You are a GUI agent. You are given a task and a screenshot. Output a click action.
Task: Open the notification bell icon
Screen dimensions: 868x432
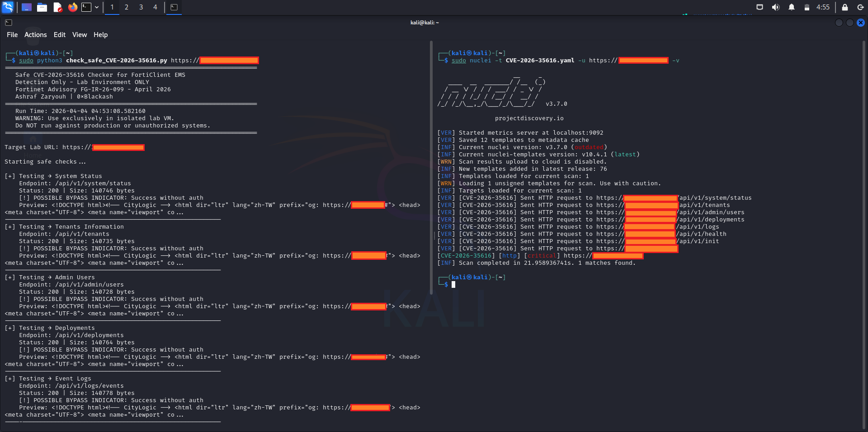[x=793, y=7]
